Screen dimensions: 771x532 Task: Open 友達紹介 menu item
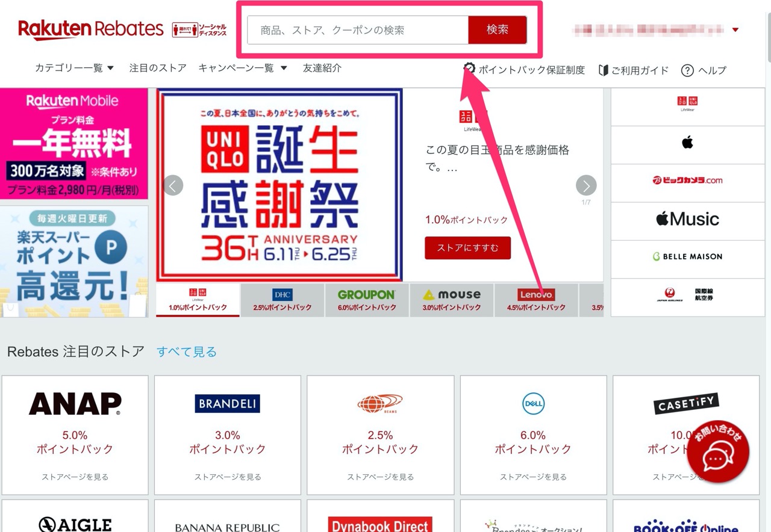[322, 68]
